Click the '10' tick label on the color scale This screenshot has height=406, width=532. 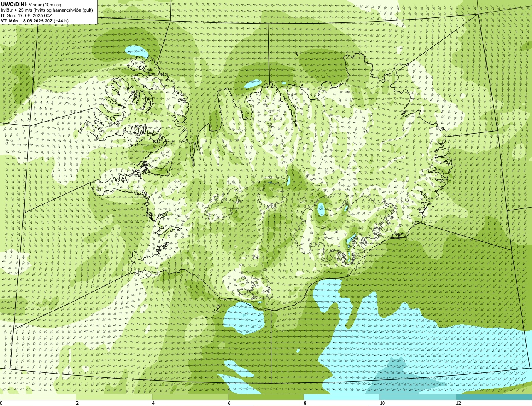382,403
